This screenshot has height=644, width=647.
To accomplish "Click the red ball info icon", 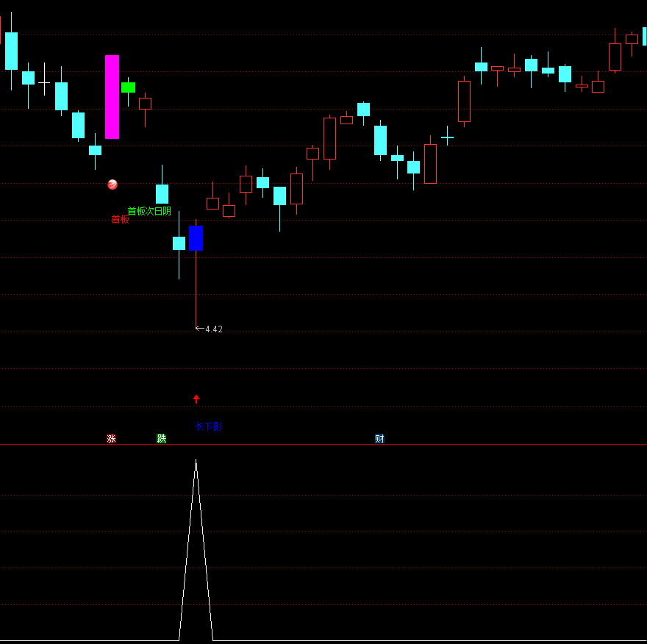I will [x=112, y=185].
